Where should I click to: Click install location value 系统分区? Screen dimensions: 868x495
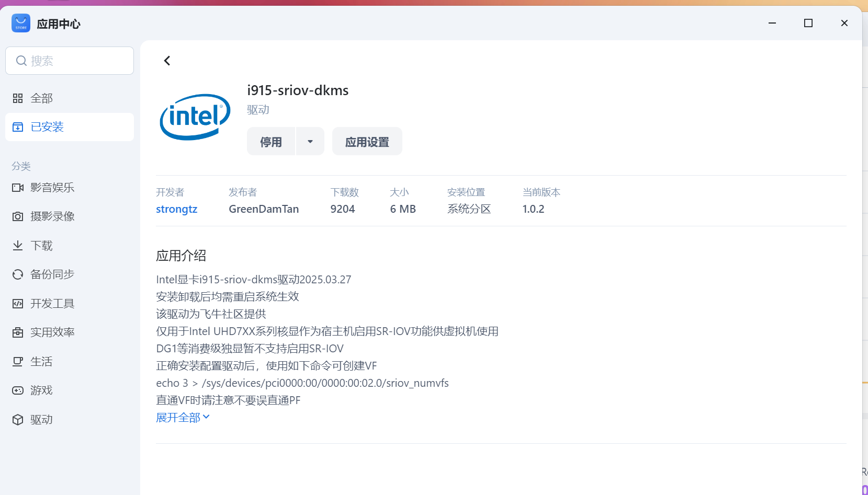(469, 209)
